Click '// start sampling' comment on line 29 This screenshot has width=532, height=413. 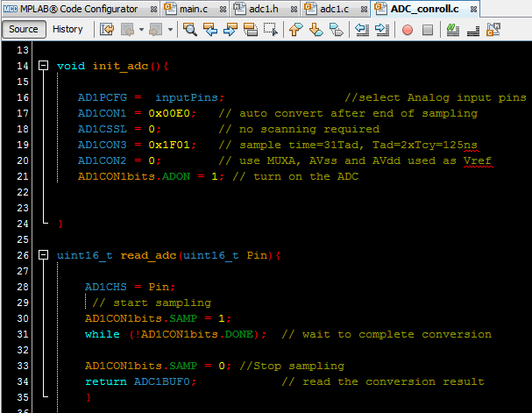152,303
